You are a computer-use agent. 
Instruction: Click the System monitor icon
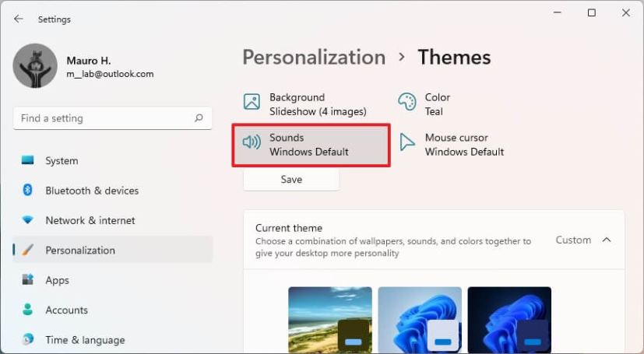point(27,160)
